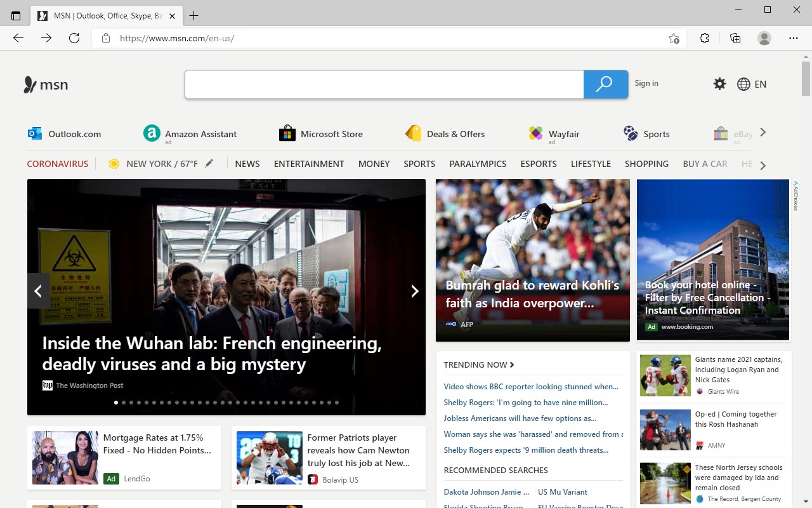Open Shelby Rogers death threats link

pos(526,450)
